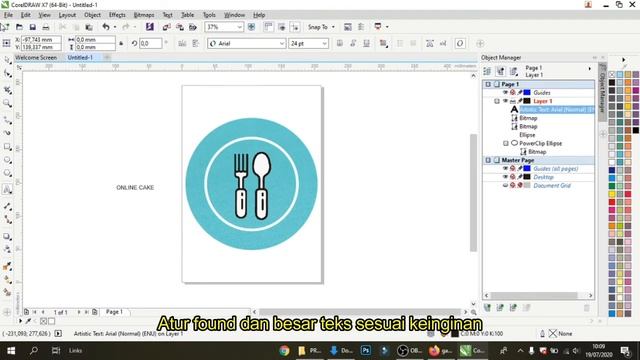Click the black swatch in color palette
The image size is (640, 360).
tap(612, 82)
